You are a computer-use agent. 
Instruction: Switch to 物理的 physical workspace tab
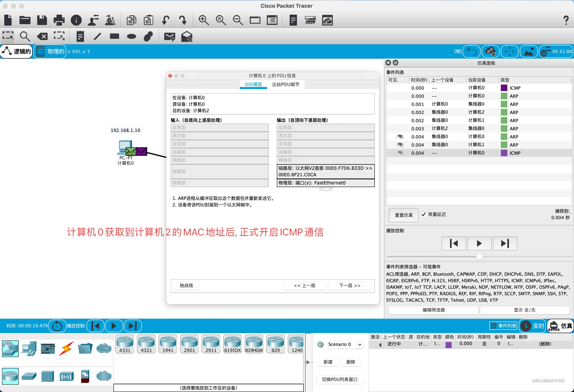[50, 51]
